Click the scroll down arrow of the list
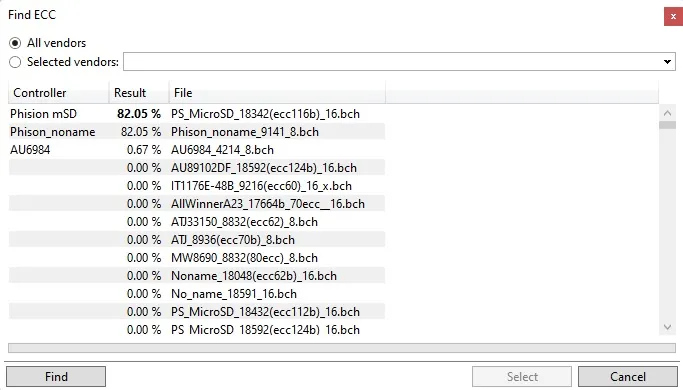The height and width of the screenshot is (390, 683). (x=667, y=327)
